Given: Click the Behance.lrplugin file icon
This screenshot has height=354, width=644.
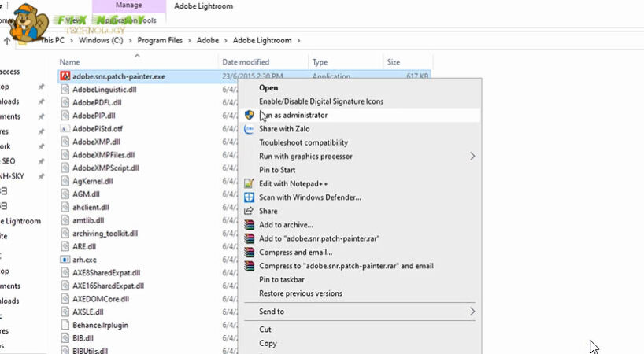Looking at the screenshot, I should point(65,325).
